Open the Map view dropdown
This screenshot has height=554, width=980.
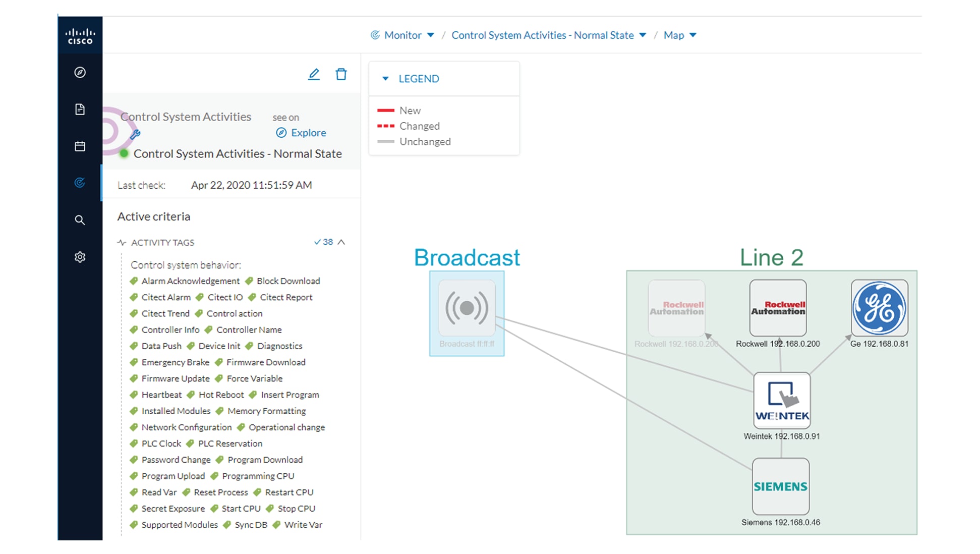point(693,35)
